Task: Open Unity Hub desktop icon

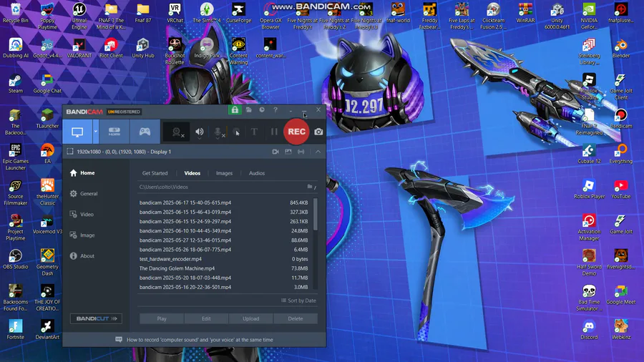Action: 143,49
